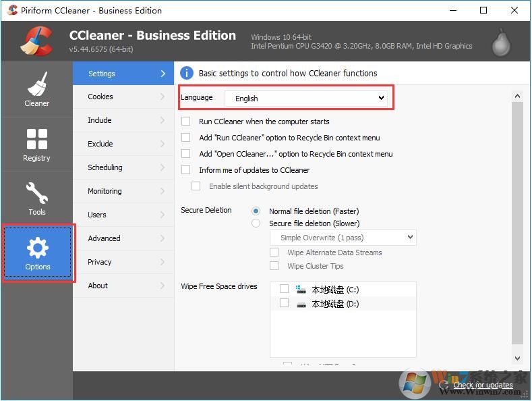Image resolution: width=532 pixels, height=401 pixels.
Task: Select Secure file deletion (Slower)
Action: (x=256, y=223)
